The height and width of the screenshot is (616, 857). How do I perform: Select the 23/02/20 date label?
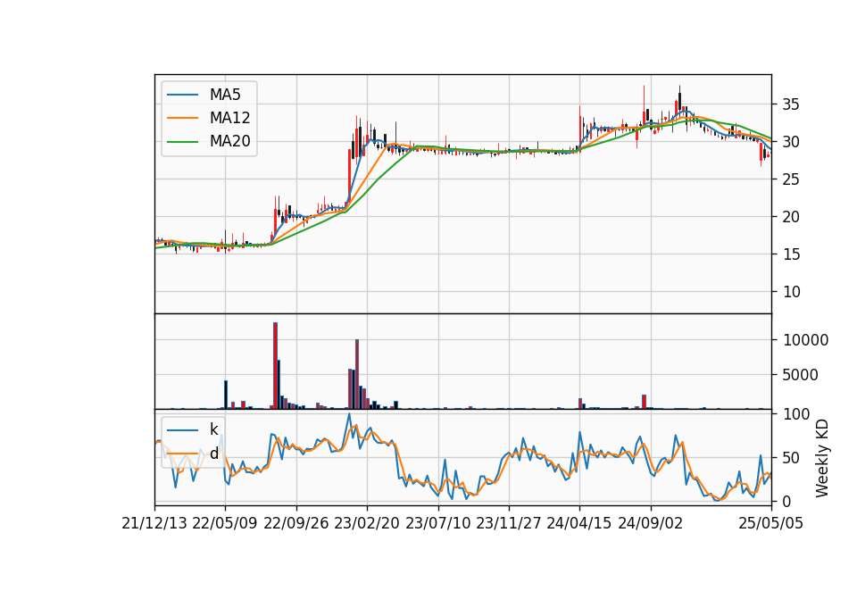pos(367,523)
